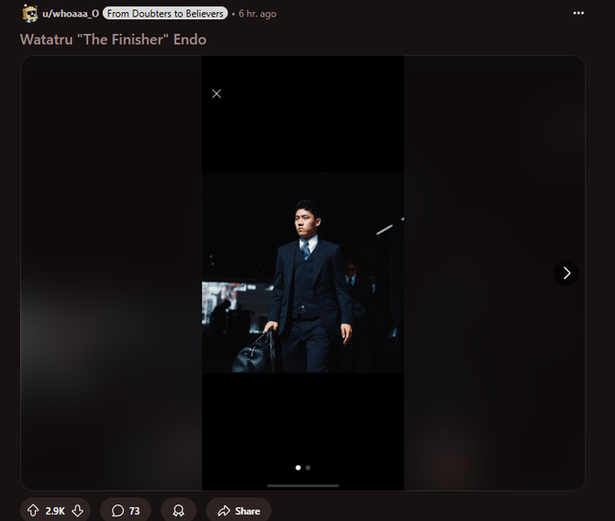Viewport: 615px width, 521px height.
Task: Open the man in suit photo
Action: pos(303,273)
